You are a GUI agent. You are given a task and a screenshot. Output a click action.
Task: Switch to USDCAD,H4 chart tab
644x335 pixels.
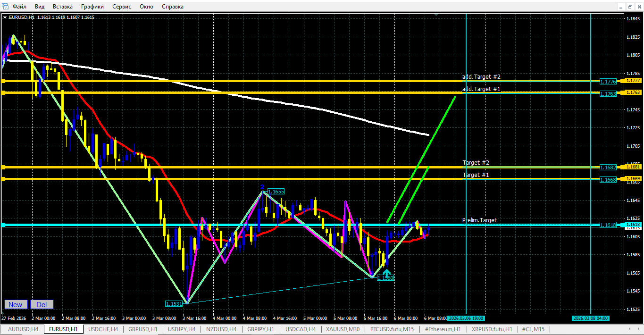tap(300, 329)
